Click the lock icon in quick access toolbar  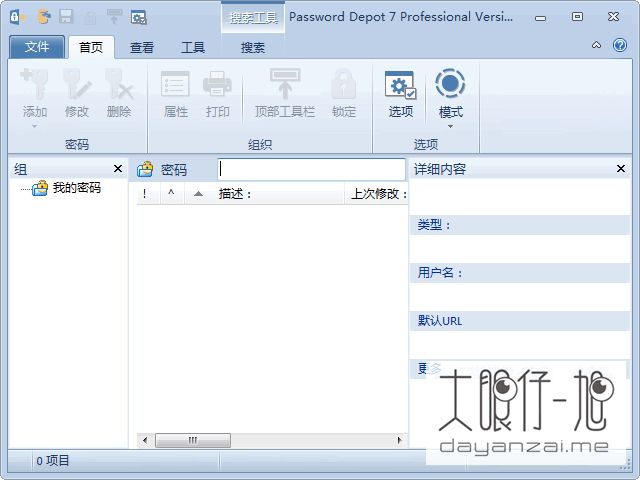[x=90, y=17]
